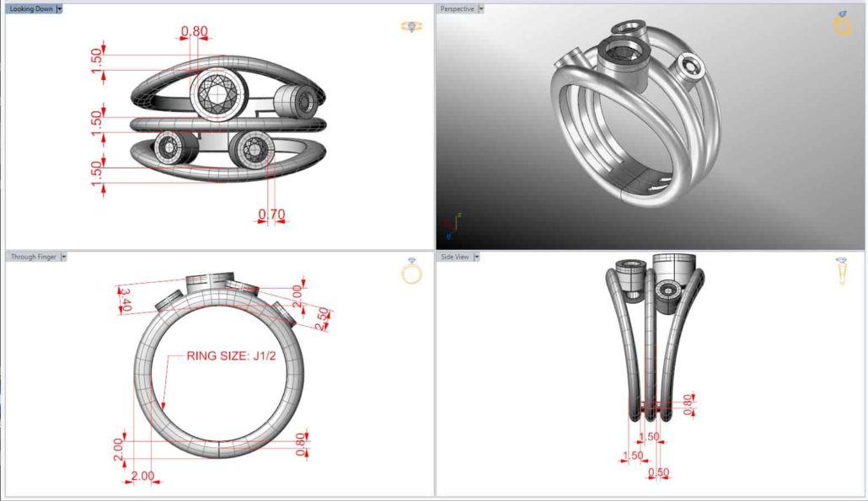This screenshot has height=501, width=868.
Task: Pick the 2.50 dimension label
Action: [320, 317]
